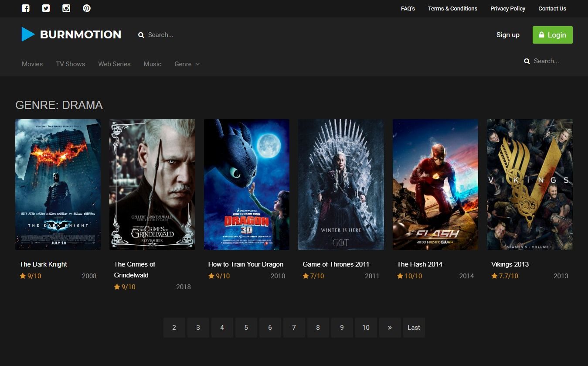Click the title The Flash 2014-
Viewport: 588px width, 366px height.
[421, 264]
